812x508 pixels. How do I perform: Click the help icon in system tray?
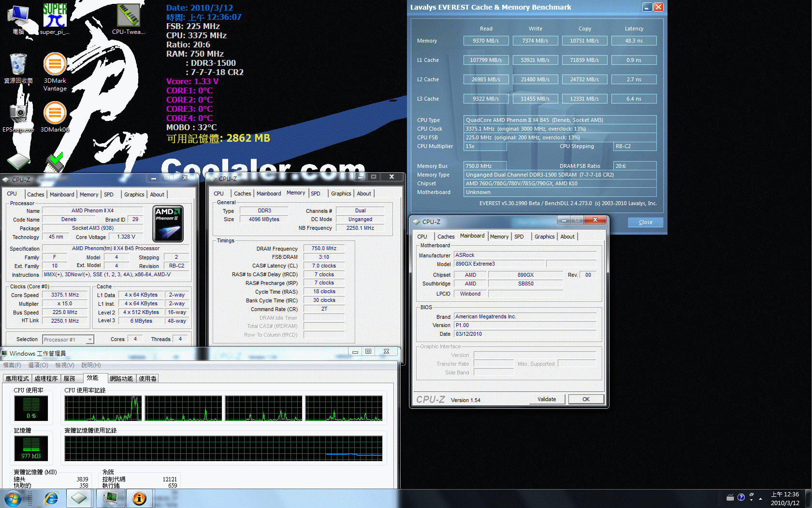741,498
